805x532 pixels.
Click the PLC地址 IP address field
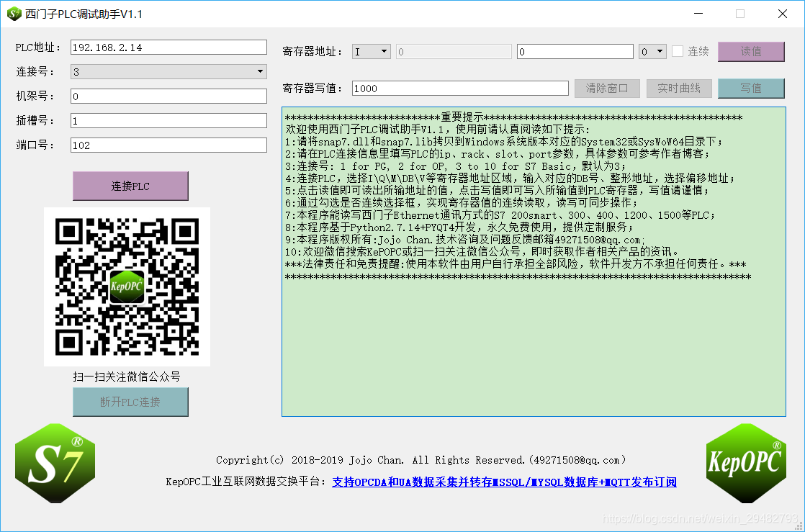[x=167, y=48]
